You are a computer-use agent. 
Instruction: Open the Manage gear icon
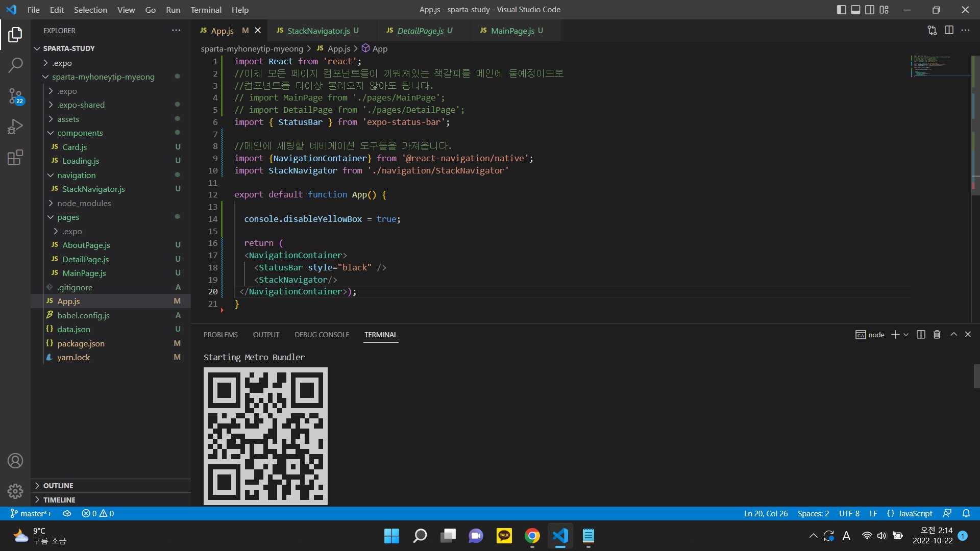pyautogui.click(x=15, y=491)
